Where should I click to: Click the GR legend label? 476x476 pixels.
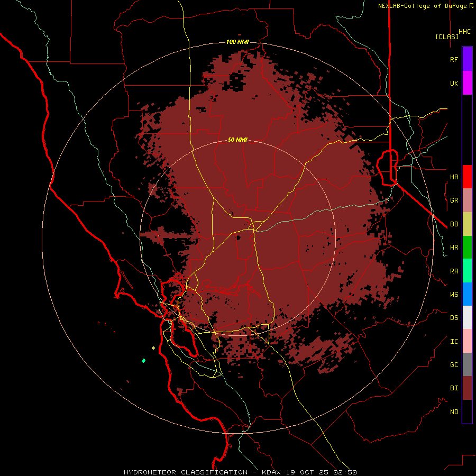454,200
